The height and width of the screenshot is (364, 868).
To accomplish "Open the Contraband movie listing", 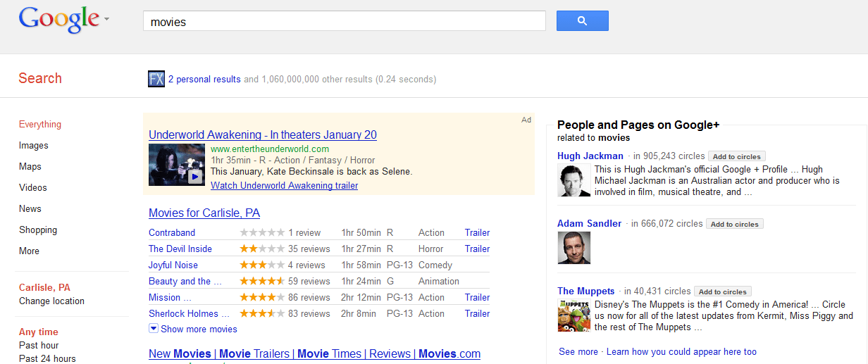I will [172, 233].
